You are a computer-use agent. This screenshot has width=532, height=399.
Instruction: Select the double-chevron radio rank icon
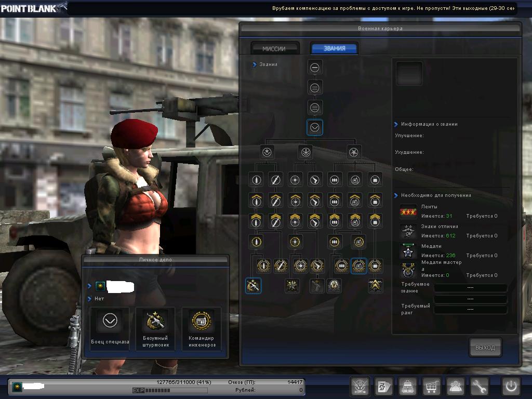coord(355,221)
